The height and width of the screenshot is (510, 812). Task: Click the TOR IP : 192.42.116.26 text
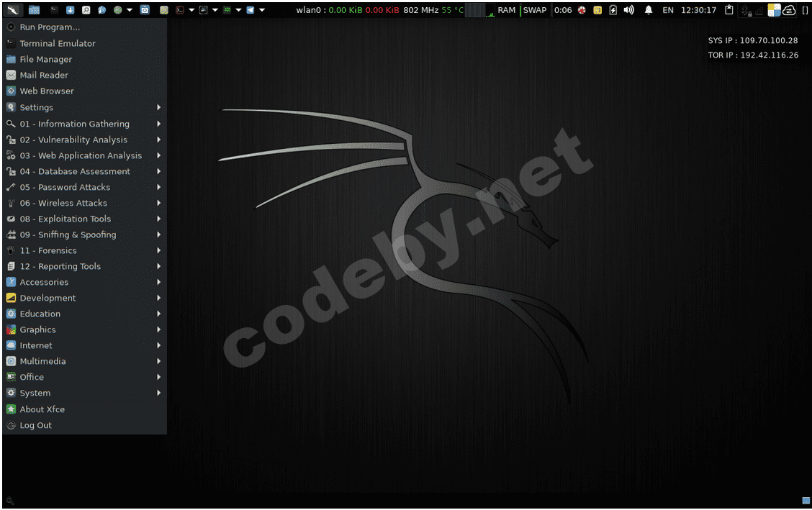[x=753, y=55]
